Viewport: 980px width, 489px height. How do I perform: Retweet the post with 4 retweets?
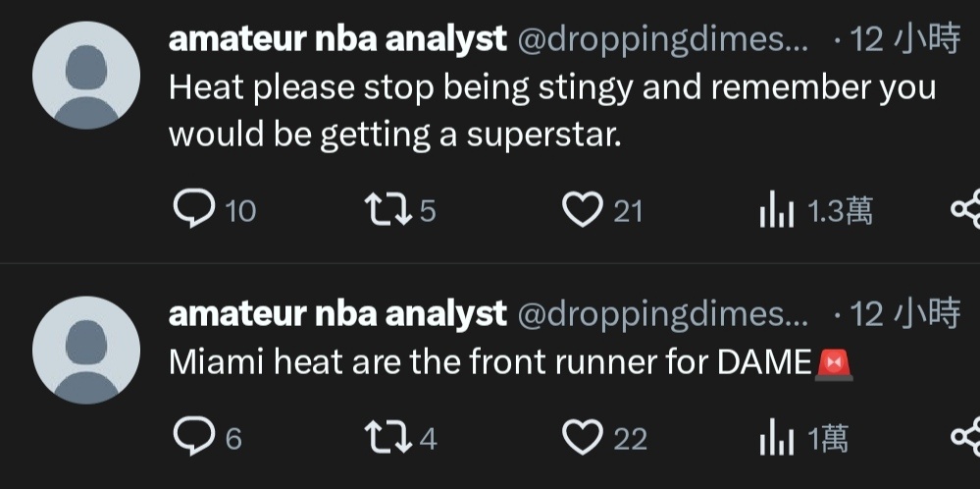pos(388,437)
